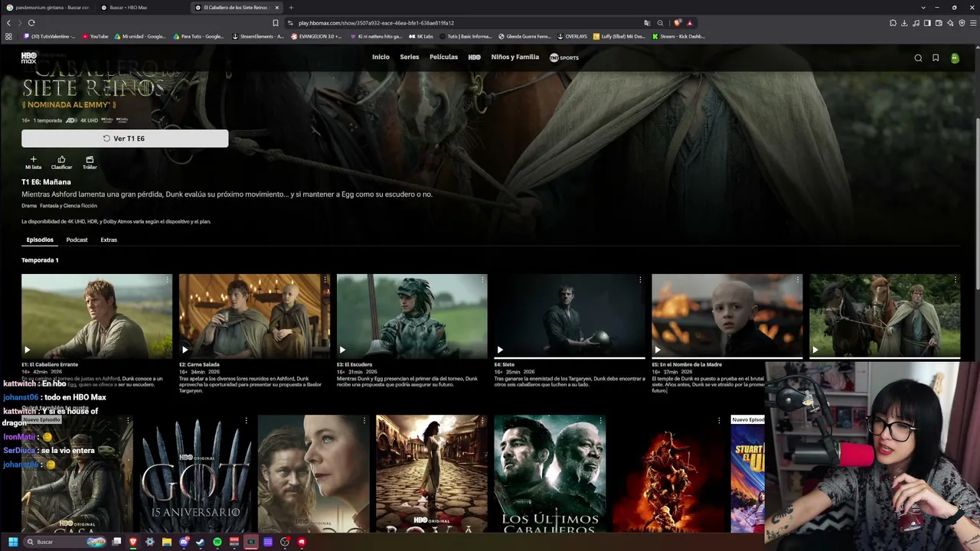
Task: Switch to the Podcast tab
Action: [77, 240]
